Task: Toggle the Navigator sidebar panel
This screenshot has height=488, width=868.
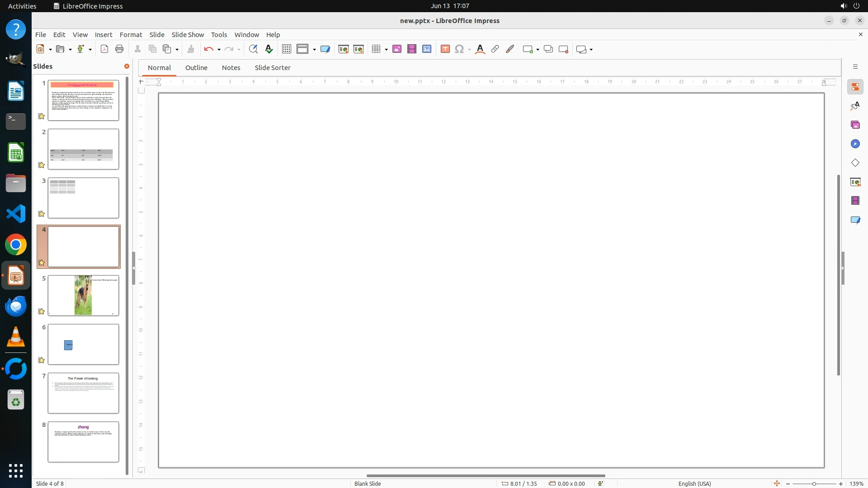Action: tap(855, 144)
